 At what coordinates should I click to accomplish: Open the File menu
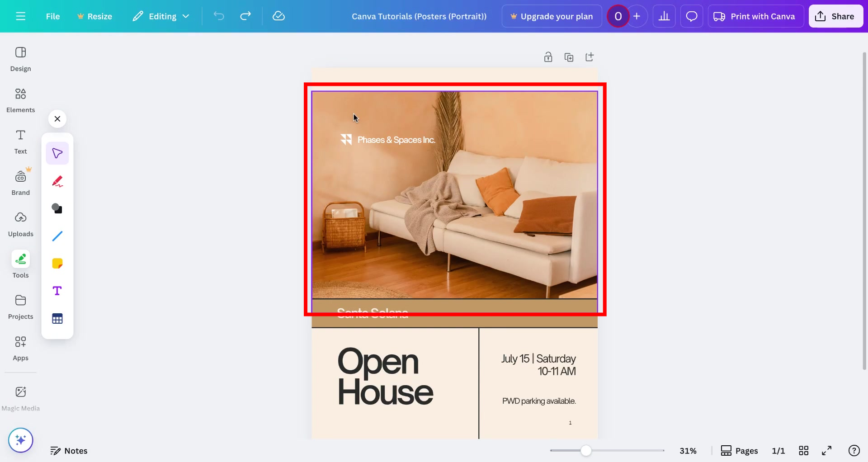(x=52, y=16)
